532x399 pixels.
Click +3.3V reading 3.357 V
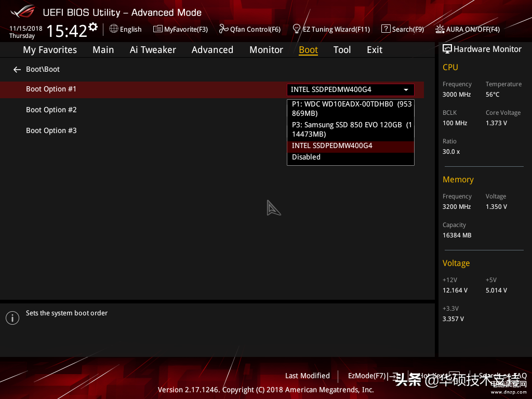453,319
